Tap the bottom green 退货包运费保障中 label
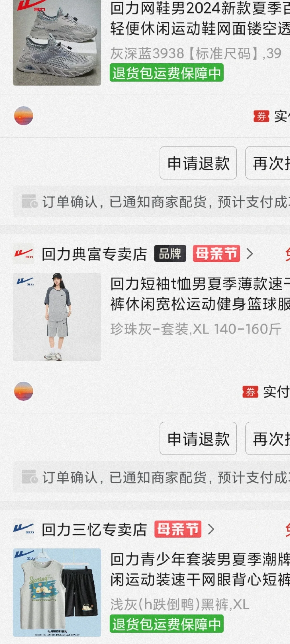The width and height of the screenshot is (290, 644). (x=166, y=624)
